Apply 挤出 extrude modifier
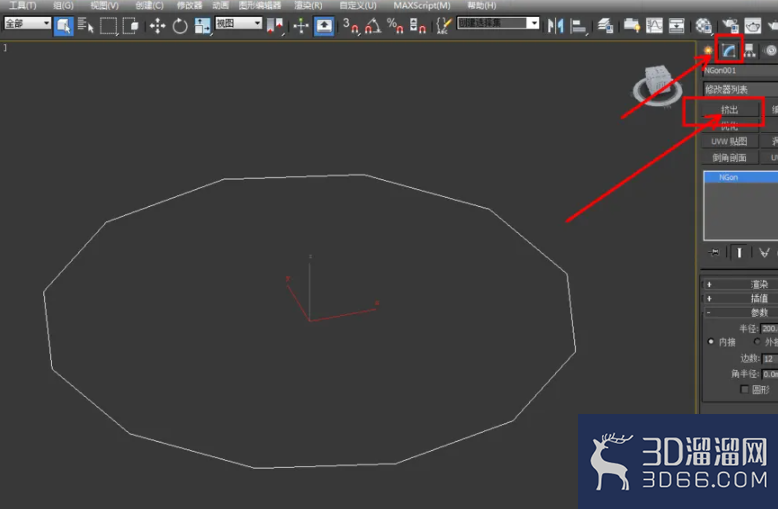 (729, 110)
